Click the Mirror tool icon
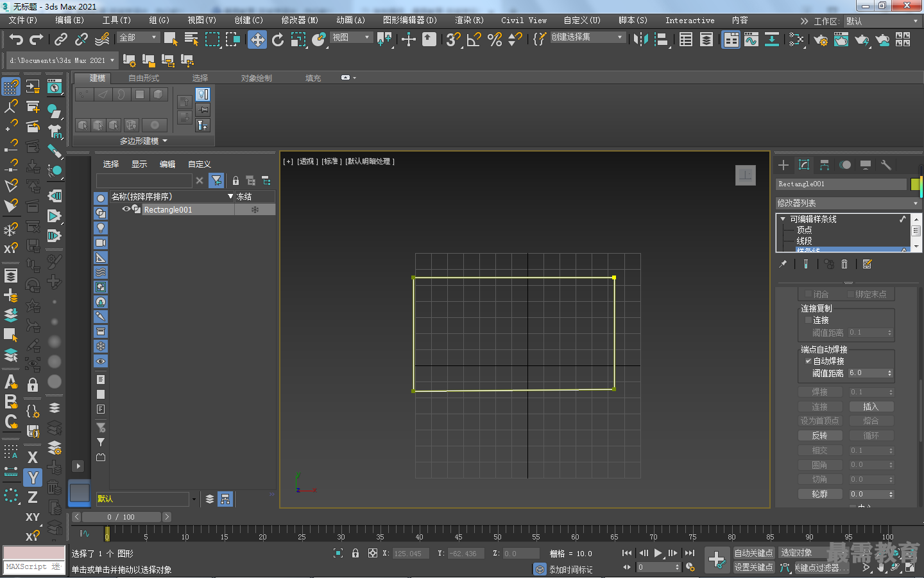The height and width of the screenshot is (578, 924). (x=640, y=40)
